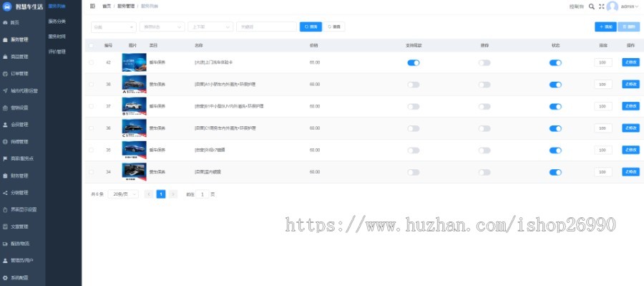Click the 分销管理 share icon in the sidebar

(5, 193)
